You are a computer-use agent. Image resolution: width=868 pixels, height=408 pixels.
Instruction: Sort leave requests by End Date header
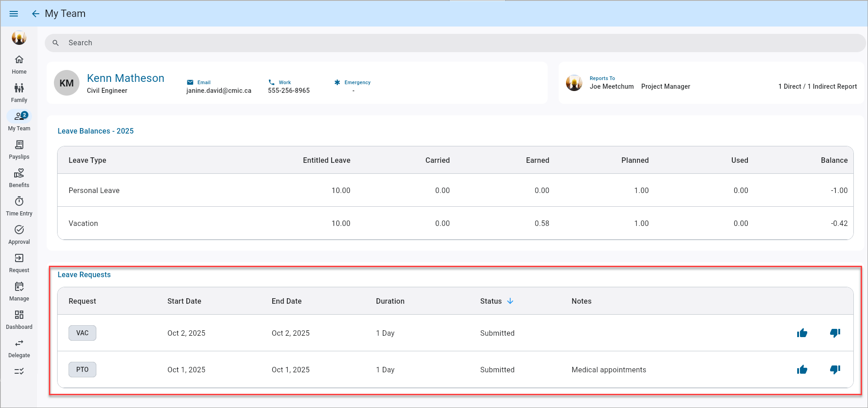click(286, 301)
